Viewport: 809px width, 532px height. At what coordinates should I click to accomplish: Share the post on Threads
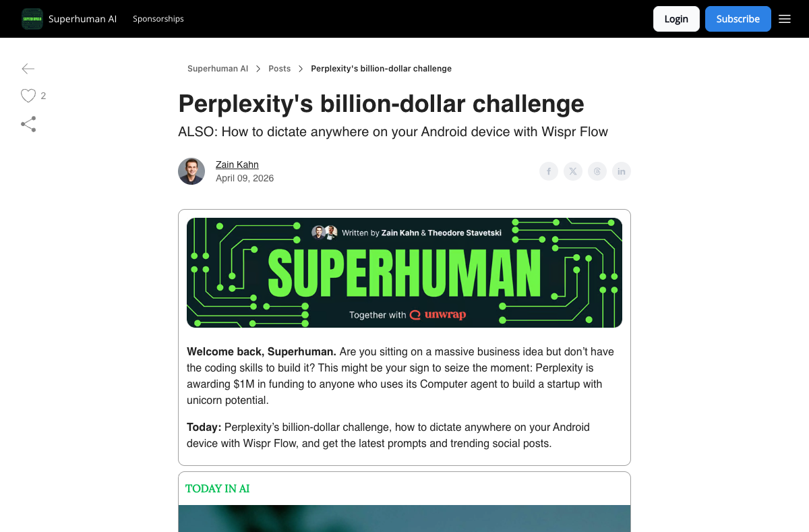597,171
